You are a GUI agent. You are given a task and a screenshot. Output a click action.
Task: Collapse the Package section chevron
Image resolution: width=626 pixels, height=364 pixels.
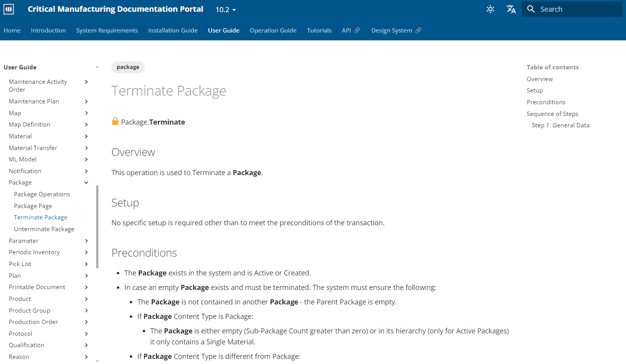[86, 183]
